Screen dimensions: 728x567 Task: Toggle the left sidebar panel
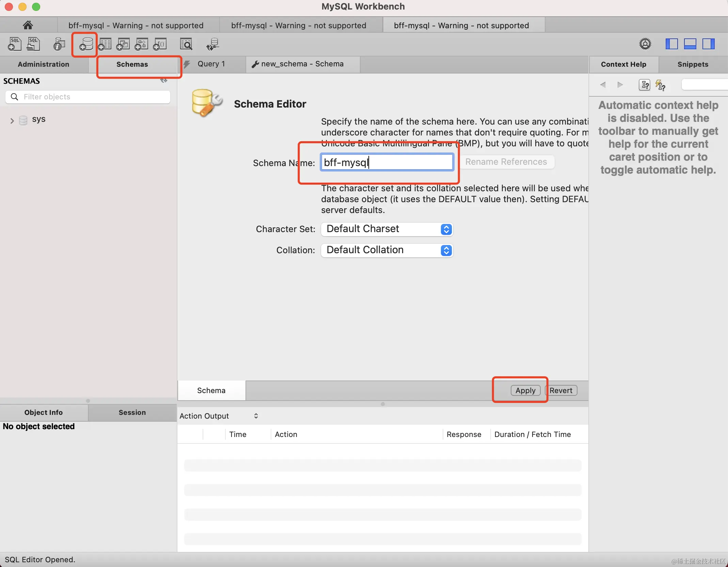click(x=671, y=44)
